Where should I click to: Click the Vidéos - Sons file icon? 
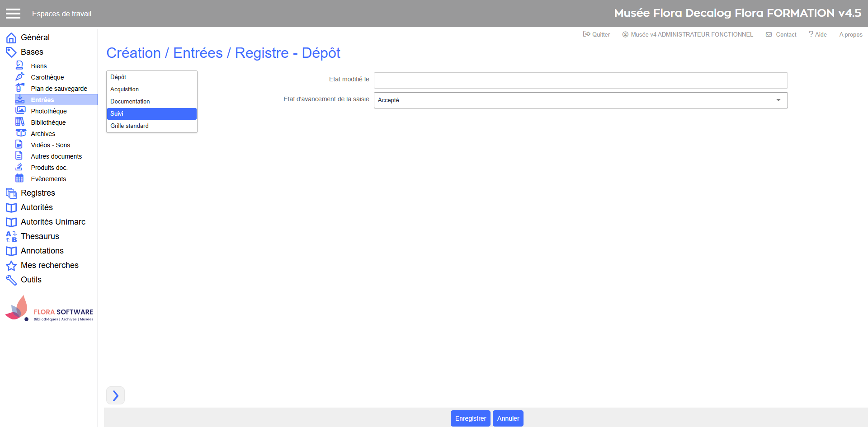19,144
